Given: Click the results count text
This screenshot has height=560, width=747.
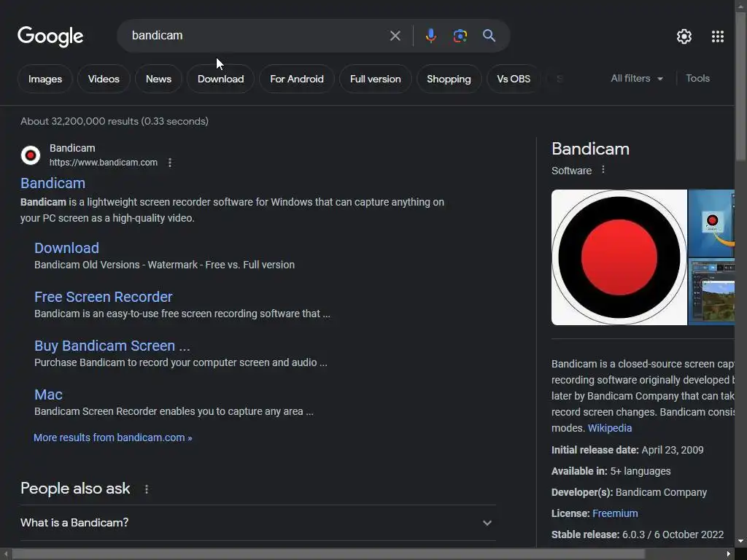Looking at the screenshot, I should point(115,122).
